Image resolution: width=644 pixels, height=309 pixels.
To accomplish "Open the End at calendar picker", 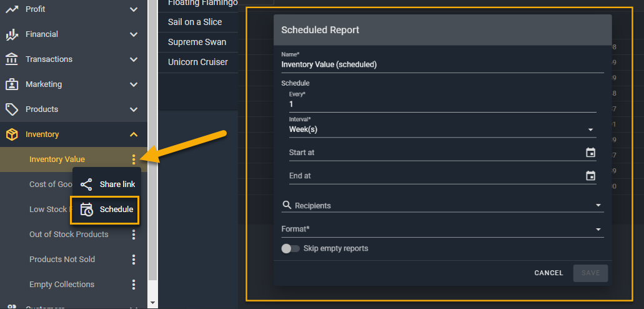I will 590,176.
